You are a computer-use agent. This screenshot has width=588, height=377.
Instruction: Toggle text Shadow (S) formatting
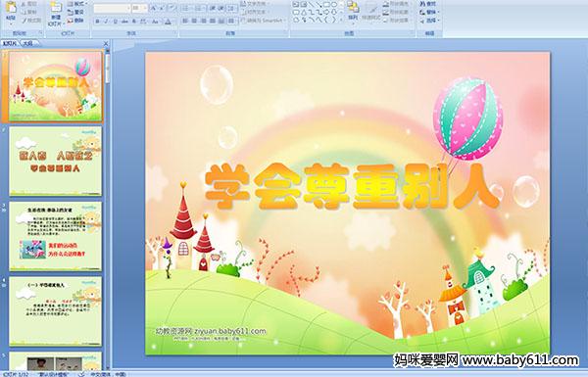[x=134, y=22]
